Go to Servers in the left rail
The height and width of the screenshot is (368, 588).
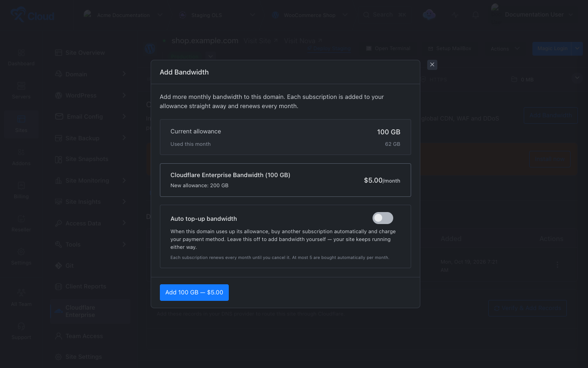tap(21, 91)
